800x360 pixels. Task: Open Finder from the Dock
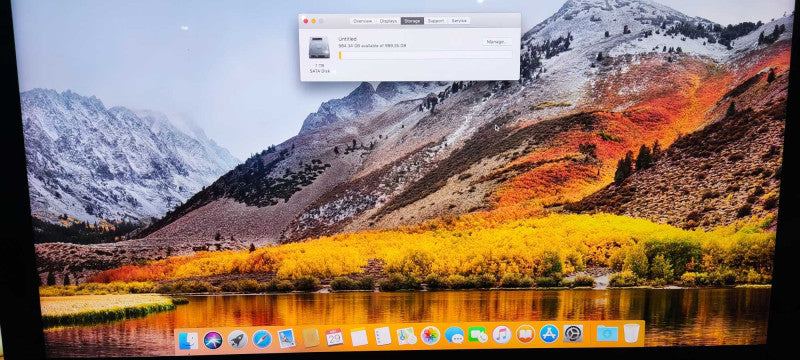pos(188,340)
